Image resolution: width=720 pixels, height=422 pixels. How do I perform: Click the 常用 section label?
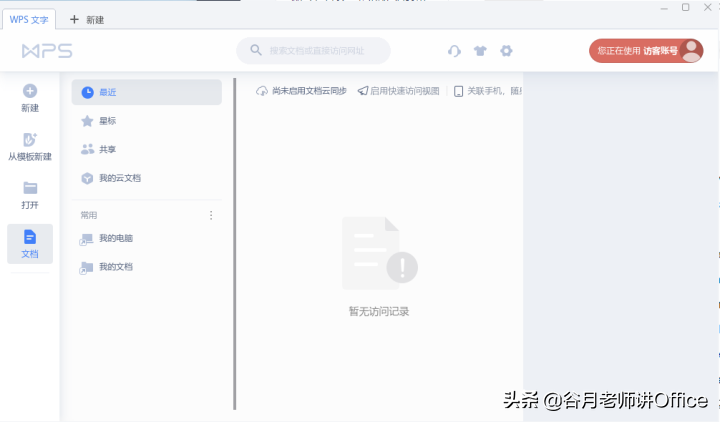(x=89, y=215)
